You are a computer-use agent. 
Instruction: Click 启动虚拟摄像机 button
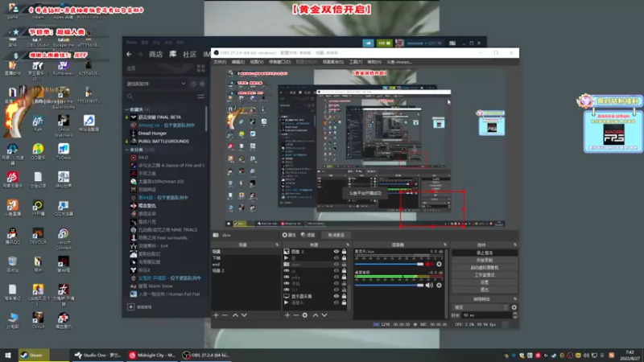coord(485,268)
